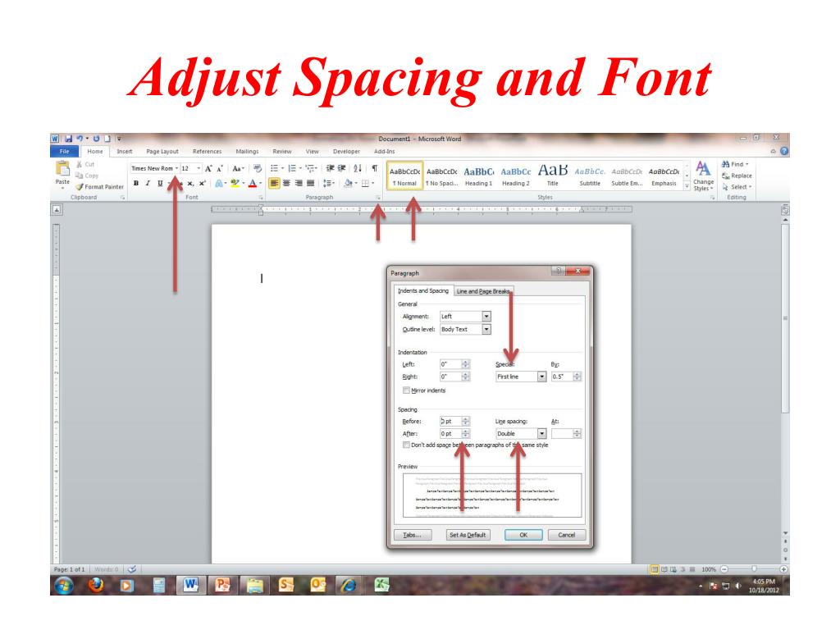The width and height of the screenshot is (840, 630).
Task: Click the Change Styles icon
Action: pos(703,176)
